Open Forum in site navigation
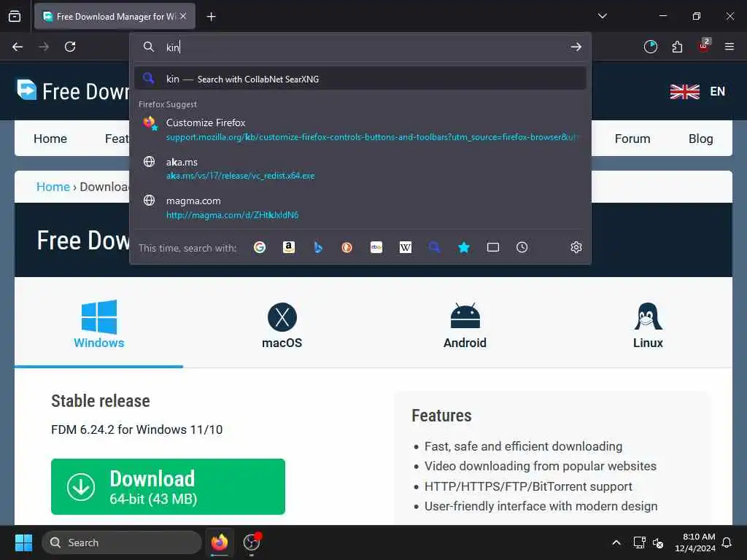747x560 pixels. [x=632, y=139]
